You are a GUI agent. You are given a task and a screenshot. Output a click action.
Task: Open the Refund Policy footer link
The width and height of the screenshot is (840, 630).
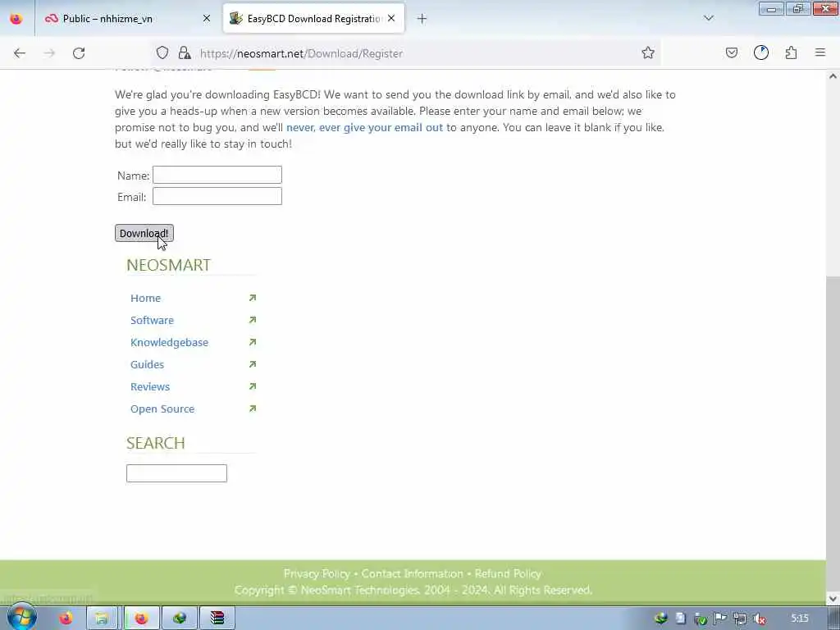point(508,573)
